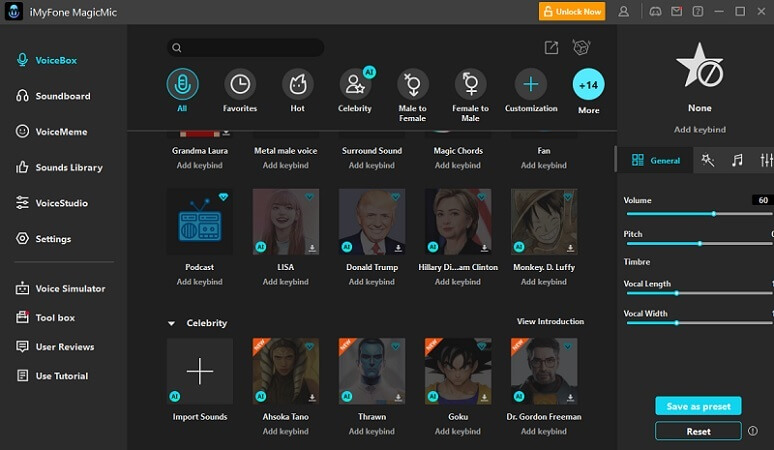Adjust the Vocal Length slider
This screenshot has width=774, height=450.
699,293
